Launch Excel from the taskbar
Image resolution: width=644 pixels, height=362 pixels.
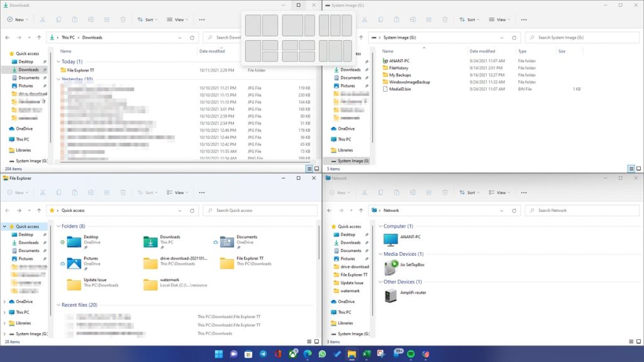click(365, 354)
